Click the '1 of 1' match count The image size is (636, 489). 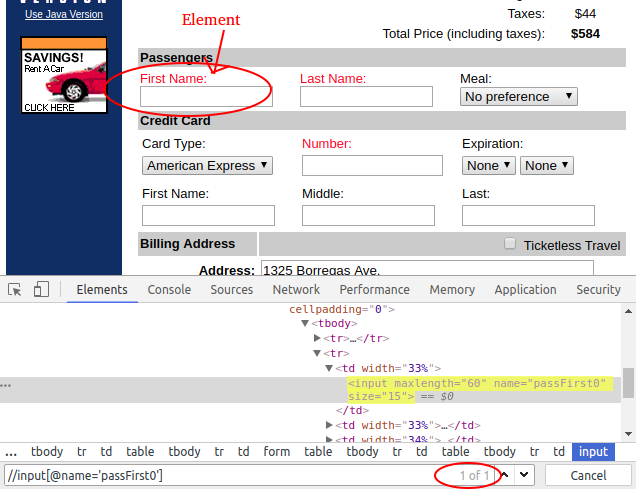(474, 475)
